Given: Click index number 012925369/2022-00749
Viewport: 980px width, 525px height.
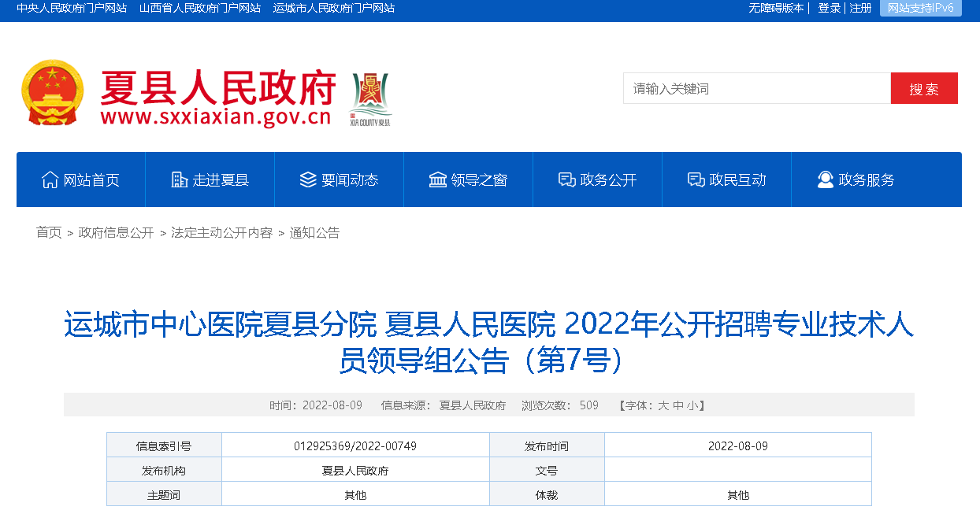Looking at the screenshot, I should point(355,446).
